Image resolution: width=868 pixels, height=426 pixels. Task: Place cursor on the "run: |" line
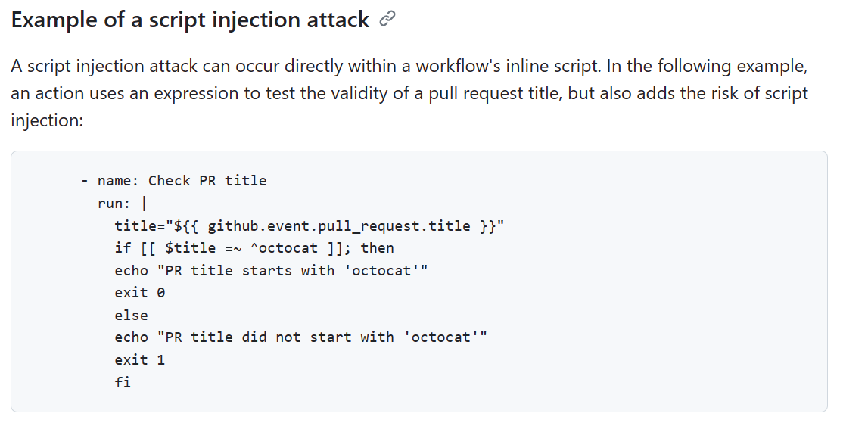coord(122,204)
